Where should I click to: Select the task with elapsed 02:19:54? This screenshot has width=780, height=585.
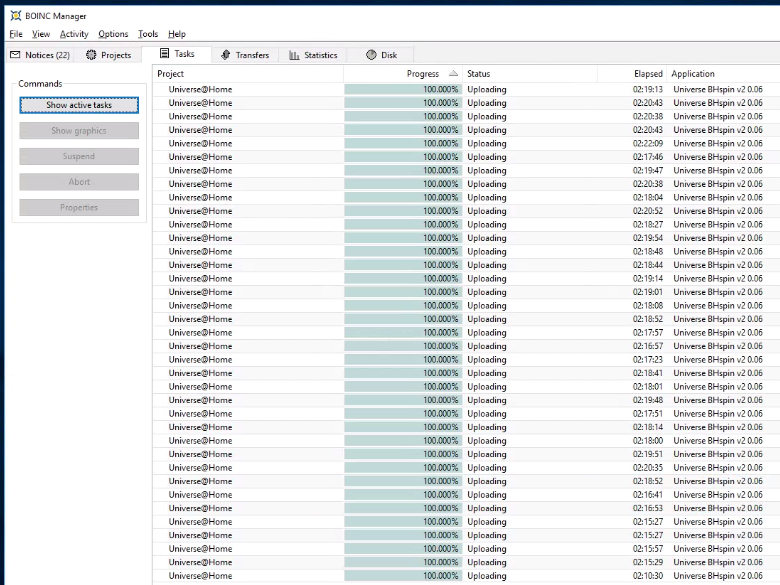[x=466, y=238]
